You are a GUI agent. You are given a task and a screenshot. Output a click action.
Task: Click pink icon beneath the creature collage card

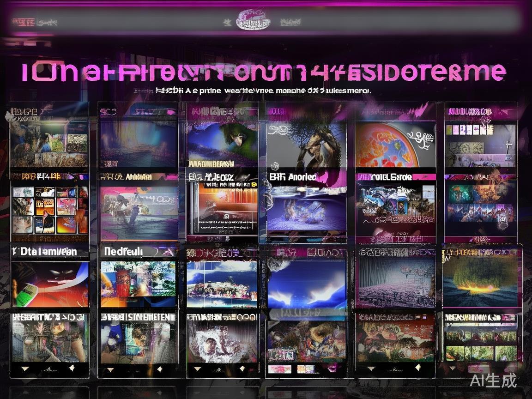click(x=332, y=368)
